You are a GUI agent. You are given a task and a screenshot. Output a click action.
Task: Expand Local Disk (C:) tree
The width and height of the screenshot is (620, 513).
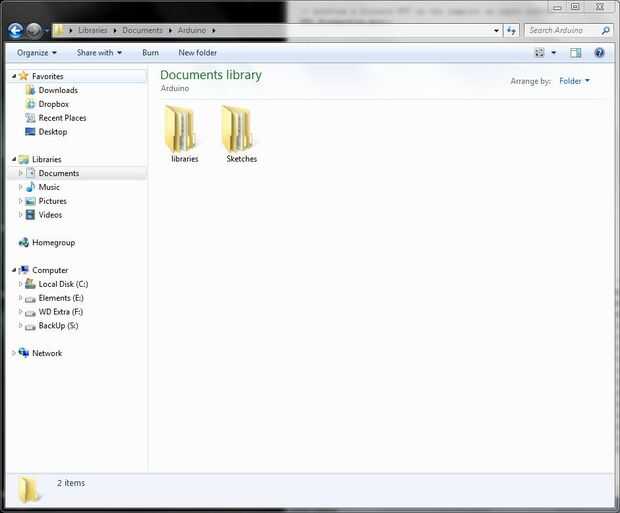(21, 284)
